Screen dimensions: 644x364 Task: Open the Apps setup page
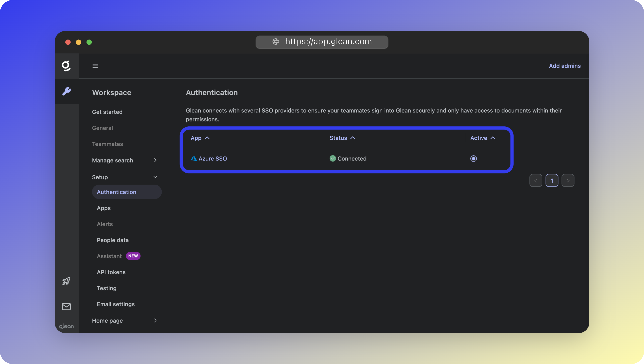pos(104,208)
